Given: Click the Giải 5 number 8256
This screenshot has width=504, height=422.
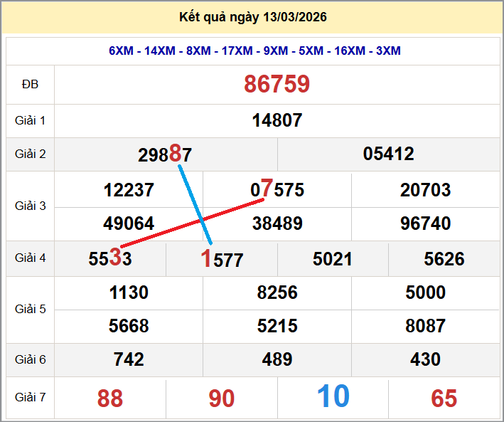Looking at the screenshot, I should (x=277, y=292).
